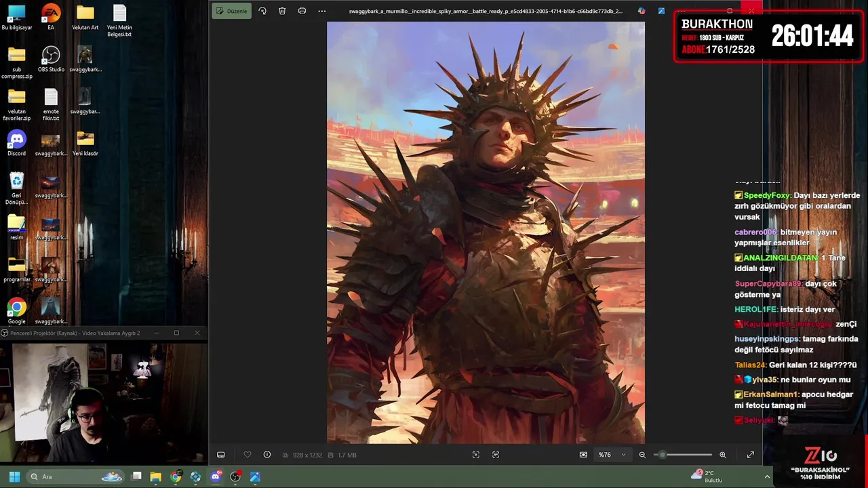This screenshot has height=488, width=868.
Task: Delete the photo with the trash icon
Action: click(x=282, y=11)
